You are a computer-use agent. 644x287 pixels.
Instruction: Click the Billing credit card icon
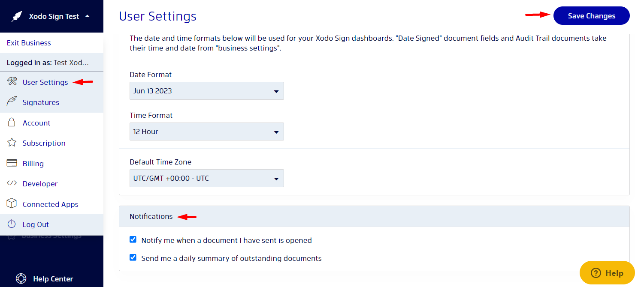[12, 163]
